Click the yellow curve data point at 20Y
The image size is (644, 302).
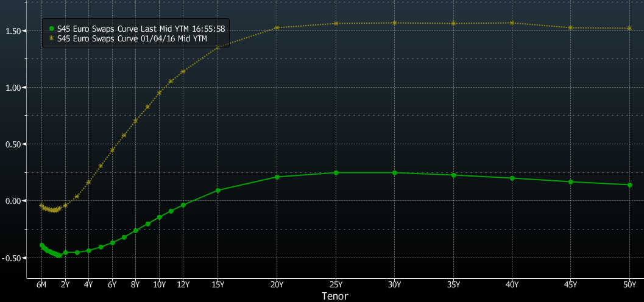(x=277, y=27)
